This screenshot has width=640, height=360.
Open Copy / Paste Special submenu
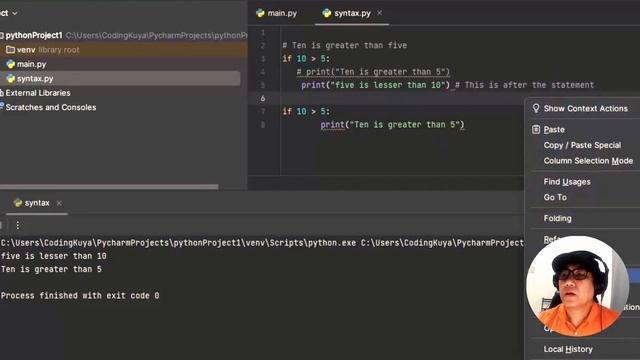click(582, 145)
